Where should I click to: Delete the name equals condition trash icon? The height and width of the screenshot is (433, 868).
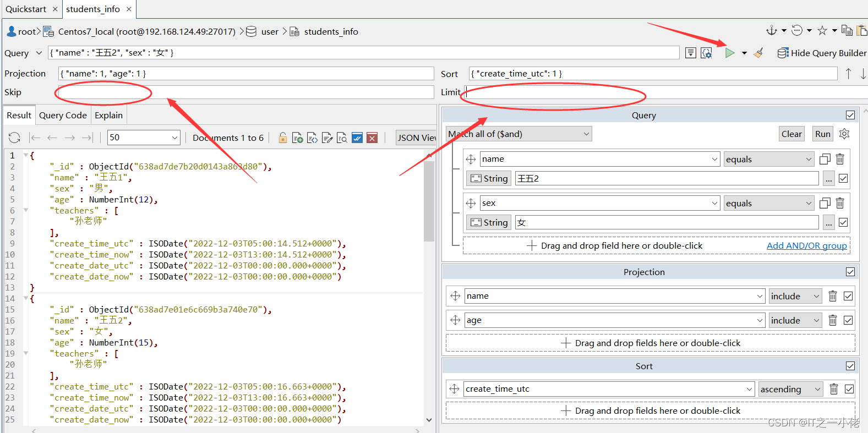[x=840, y=159]
